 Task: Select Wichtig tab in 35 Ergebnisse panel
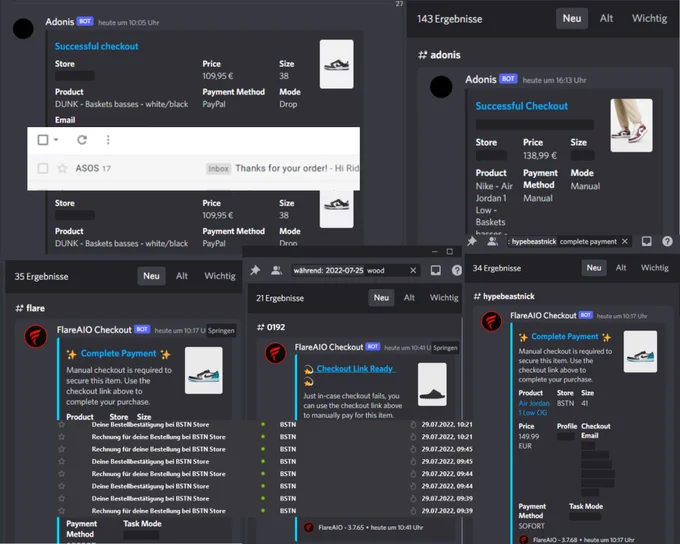(x=220, y=276)
